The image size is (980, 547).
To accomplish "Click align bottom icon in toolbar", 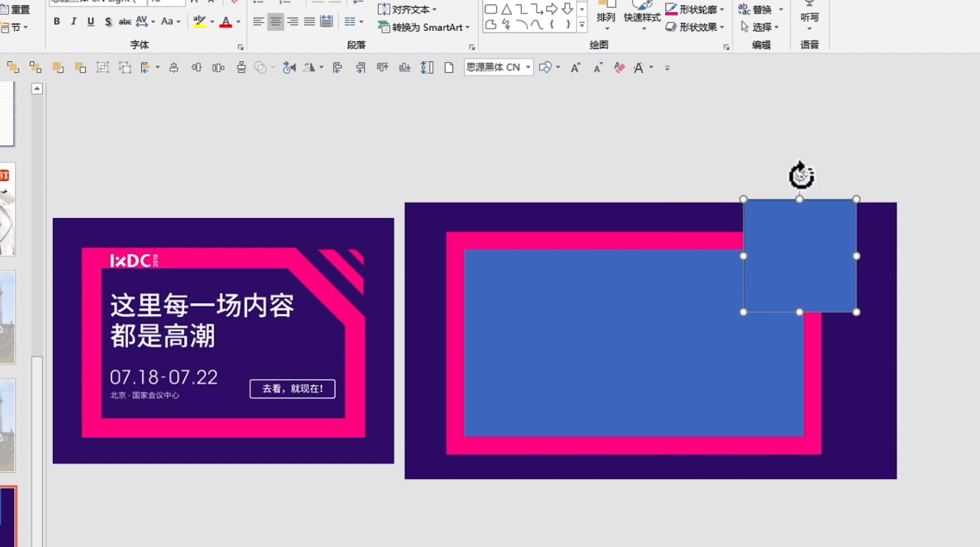I will click(x=405, y=68).
